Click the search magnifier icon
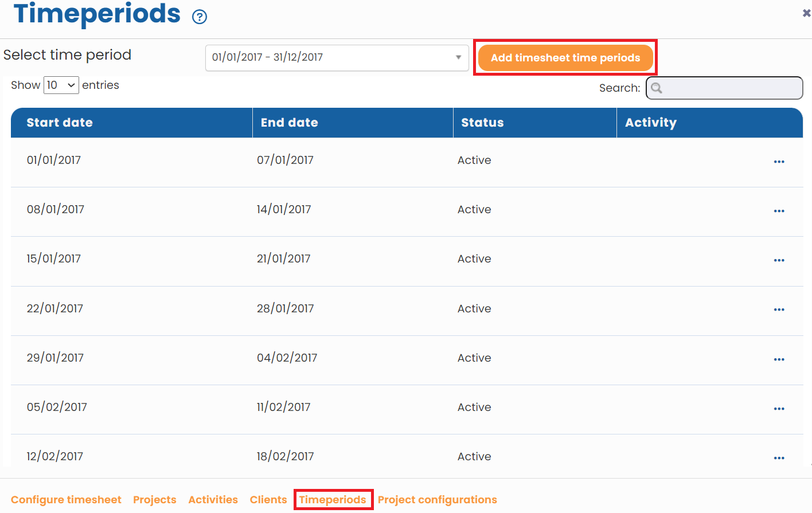This screenshot has width=812, height=513. point(657,88)
